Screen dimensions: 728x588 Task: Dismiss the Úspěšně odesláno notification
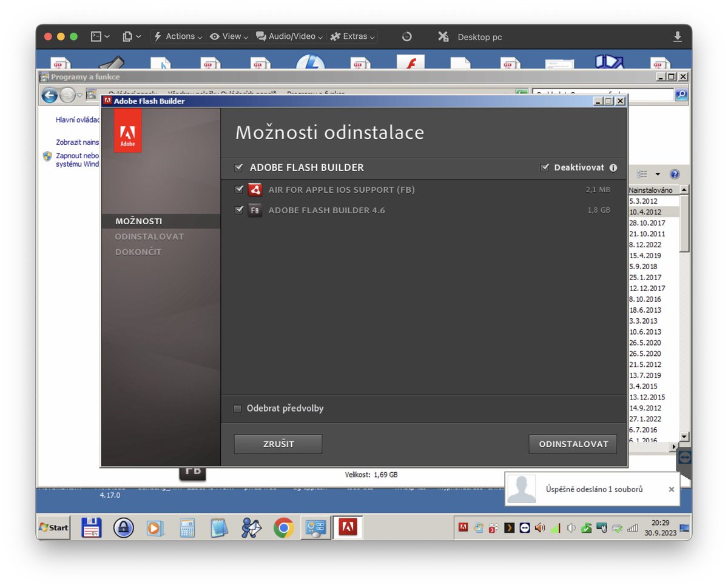(x=671, y=489)
